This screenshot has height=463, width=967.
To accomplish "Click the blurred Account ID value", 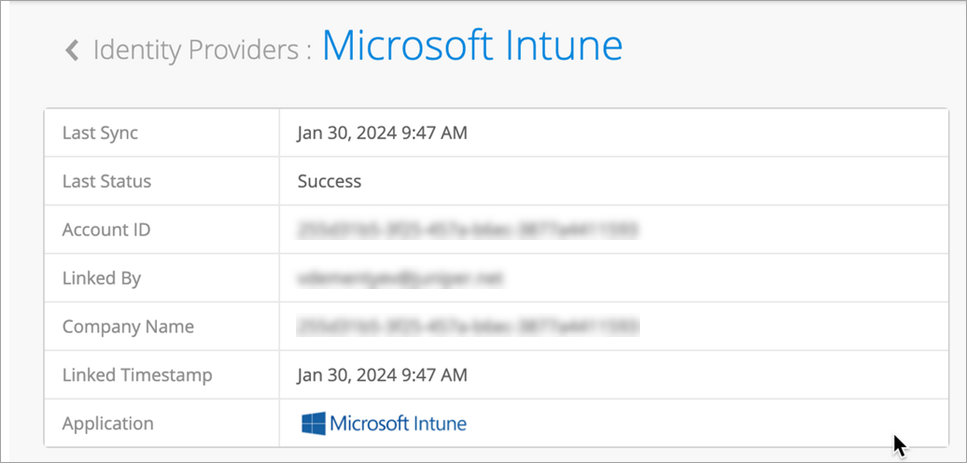I will [x=468, y=230].
